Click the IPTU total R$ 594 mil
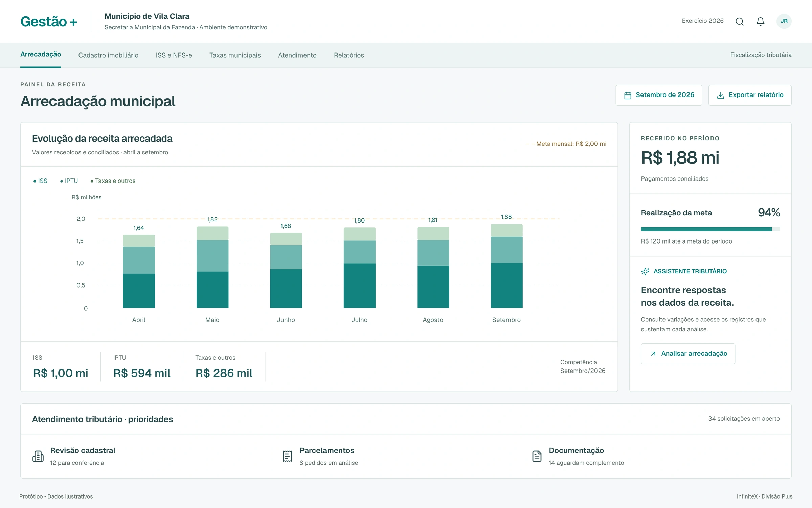Viewport: 812px width, 508px height. tap(142, 373)
